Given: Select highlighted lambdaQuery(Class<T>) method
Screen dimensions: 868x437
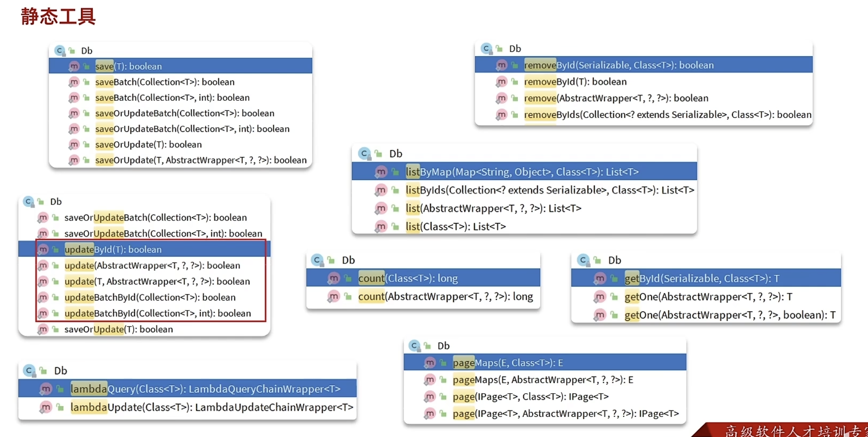Looking at the screenshot, I should [205, 389].
